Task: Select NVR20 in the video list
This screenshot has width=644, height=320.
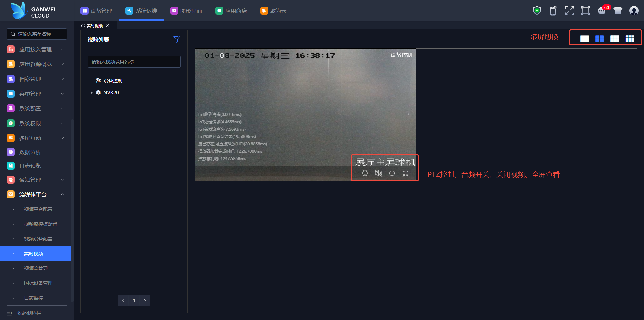Action: click(111, 93)
